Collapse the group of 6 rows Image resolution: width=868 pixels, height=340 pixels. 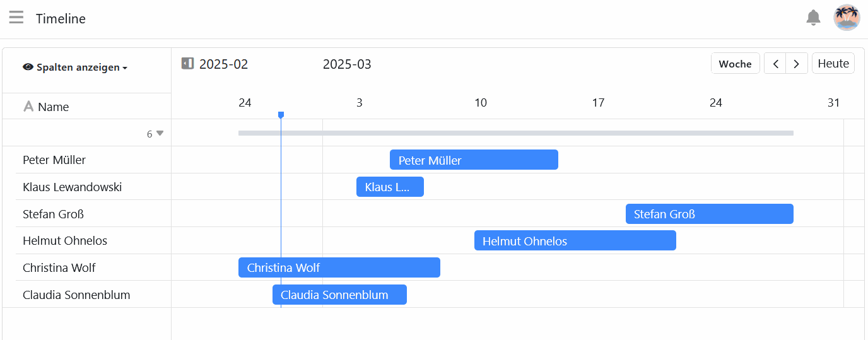coord(160,133)
